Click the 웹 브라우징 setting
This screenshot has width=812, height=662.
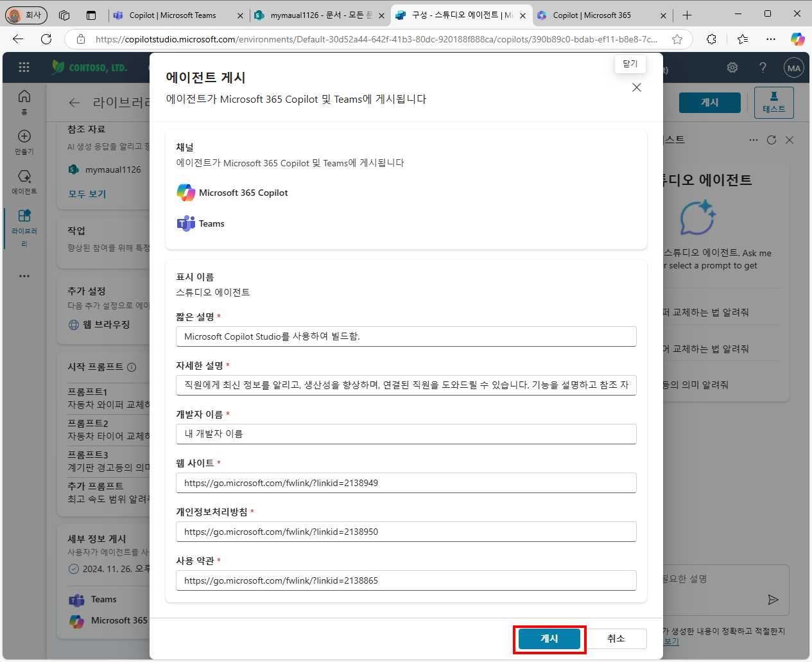click(x=99, y=325)
